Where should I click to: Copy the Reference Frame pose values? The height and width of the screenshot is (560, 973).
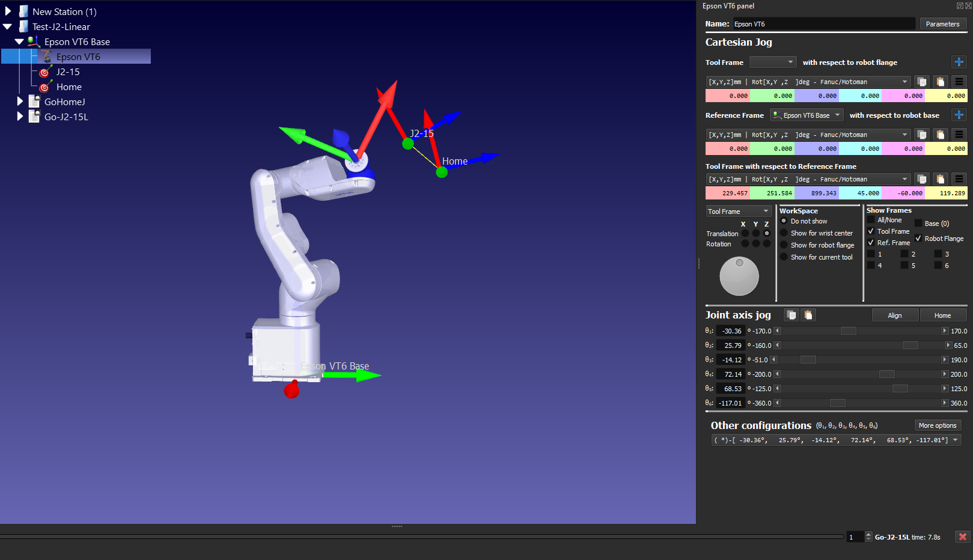point(921,135)
